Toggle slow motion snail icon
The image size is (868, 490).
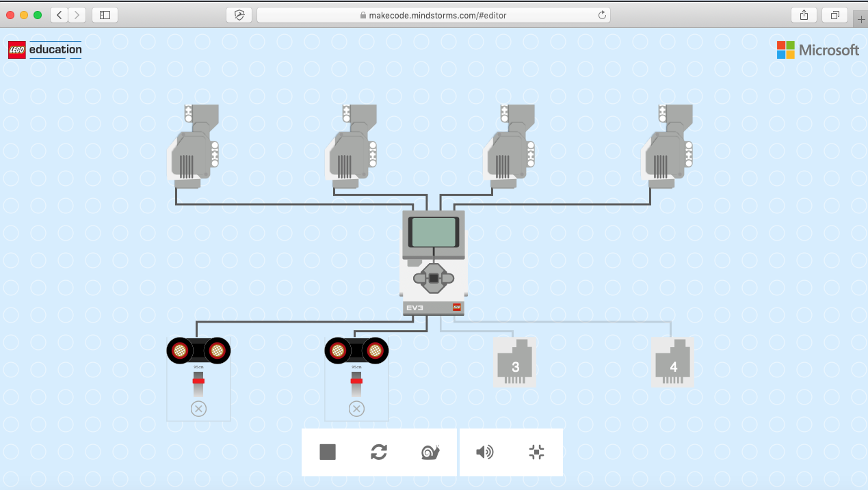pos(430,452)
